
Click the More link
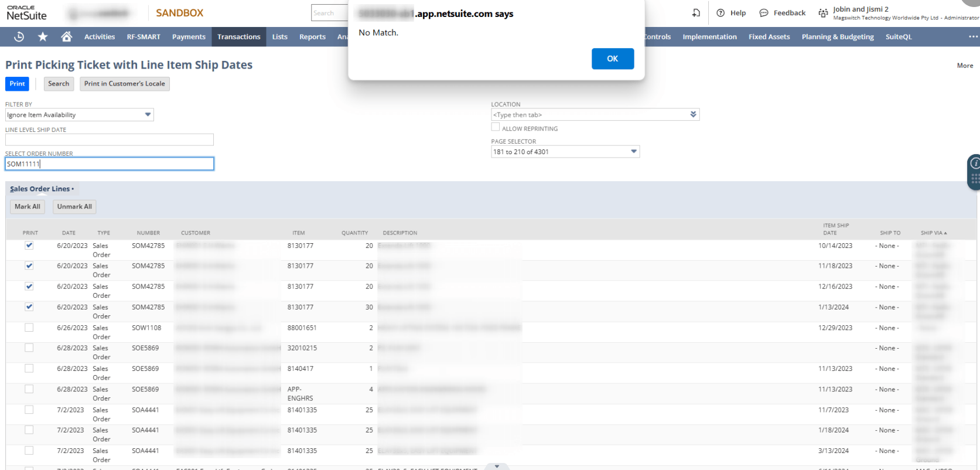coord(965,66)
